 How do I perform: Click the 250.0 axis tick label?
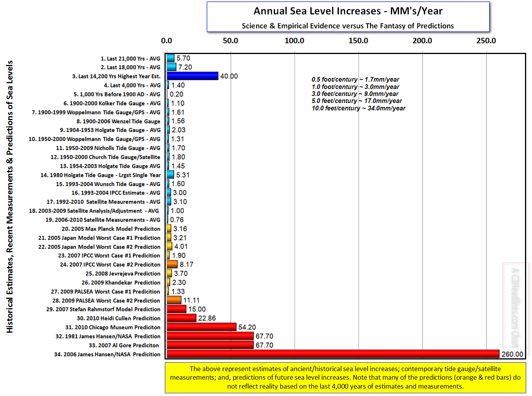click(x=486, y=41)
